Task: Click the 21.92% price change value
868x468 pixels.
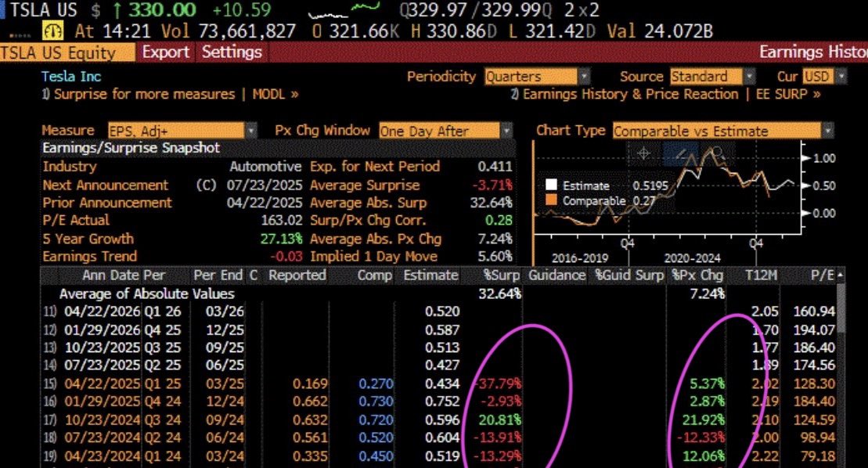Action: pos(703,420)
